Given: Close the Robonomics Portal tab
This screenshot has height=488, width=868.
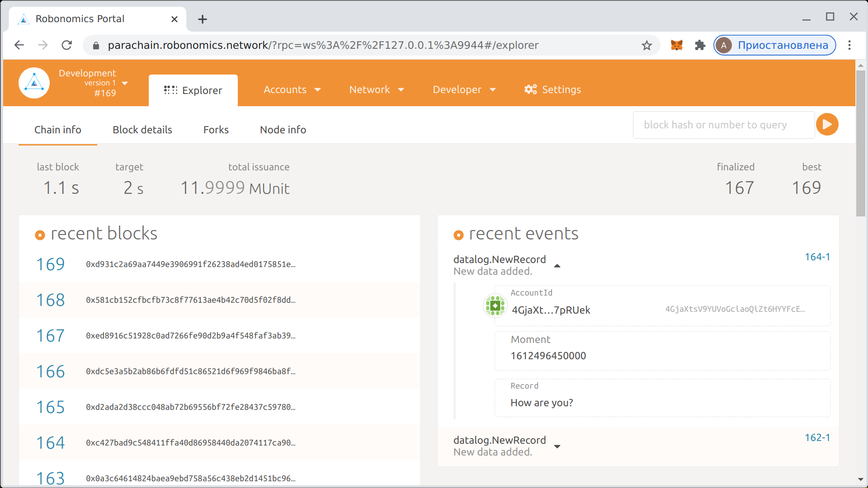Looking at the screenshot, I should [175, 19].
